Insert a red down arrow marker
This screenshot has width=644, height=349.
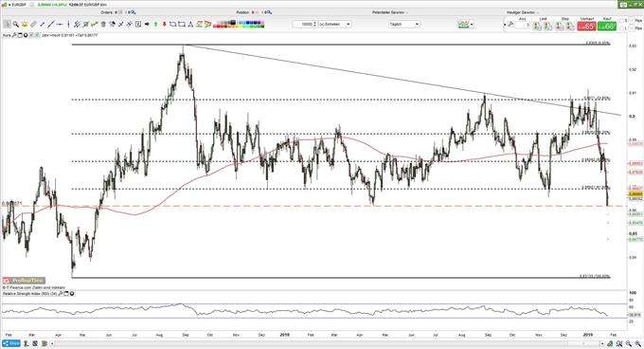pyautogui.click(x=164, y=25)
